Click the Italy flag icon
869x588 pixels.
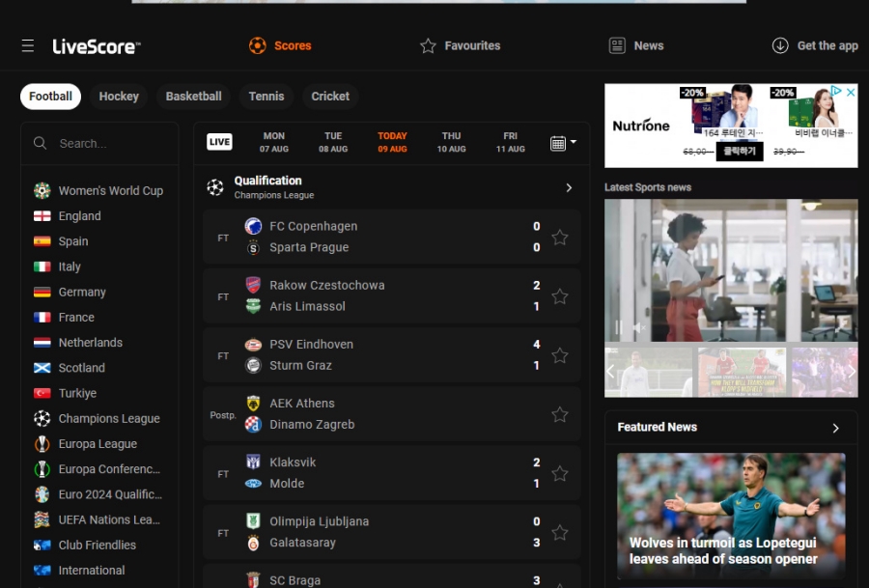(42, 266)
